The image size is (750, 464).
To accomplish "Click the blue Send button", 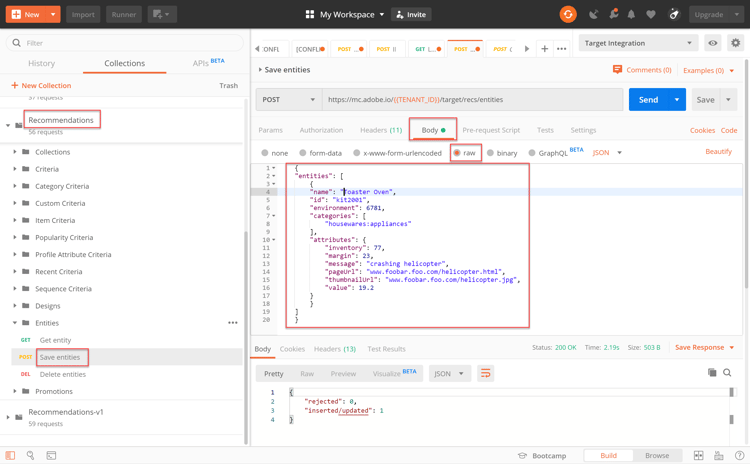I will [649, 99].
